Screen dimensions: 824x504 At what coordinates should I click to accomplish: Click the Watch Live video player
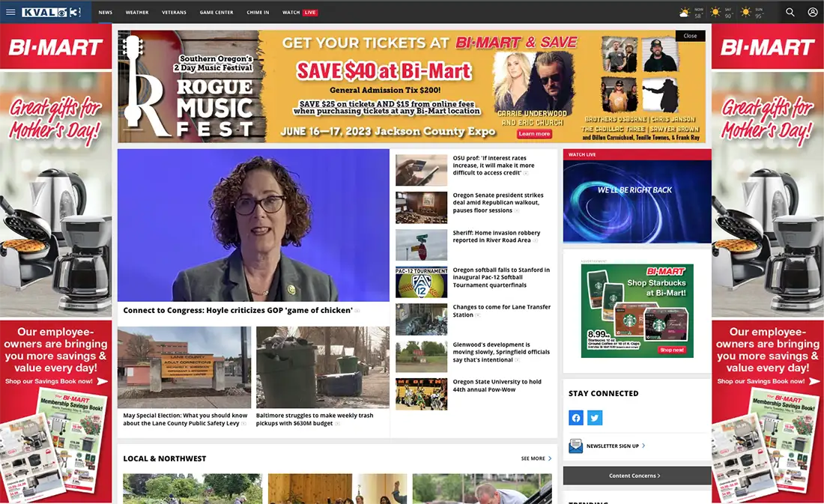point(637,201)
